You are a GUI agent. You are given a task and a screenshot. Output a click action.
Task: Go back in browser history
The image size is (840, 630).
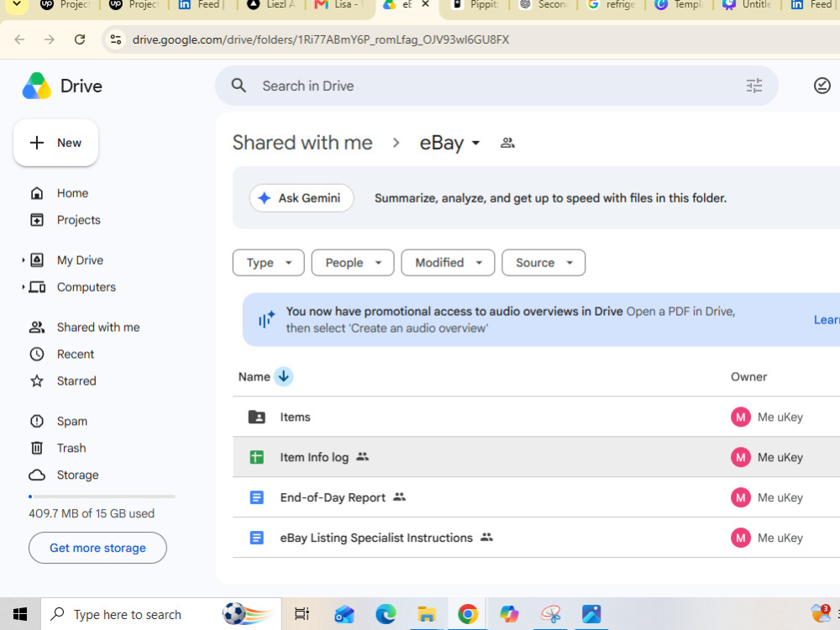point(19,39)
